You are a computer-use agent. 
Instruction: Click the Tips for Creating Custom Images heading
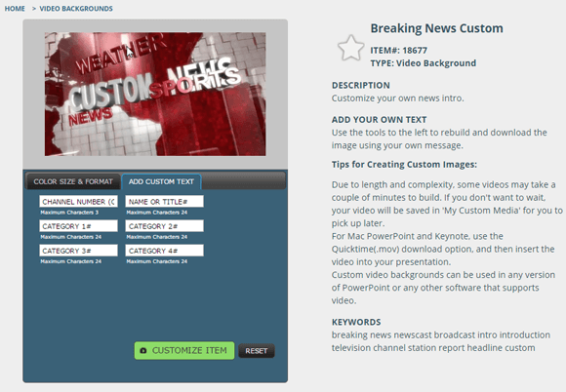[x=404, y=165]
